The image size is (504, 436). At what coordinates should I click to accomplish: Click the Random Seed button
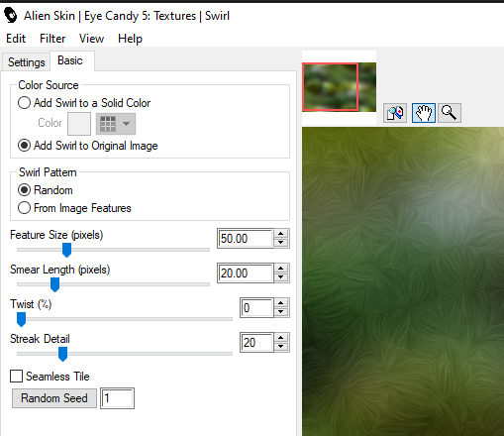click(54, 398)
